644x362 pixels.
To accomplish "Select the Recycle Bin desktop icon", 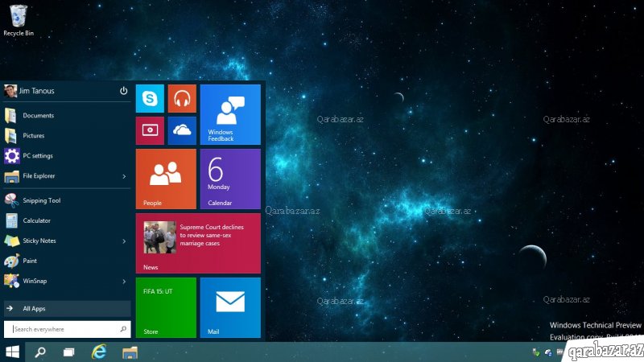I will tap(19, 21).
